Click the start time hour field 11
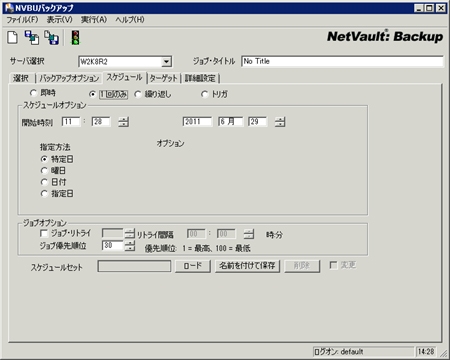Screen dimensions: 450x360 (x=71, y=122)
